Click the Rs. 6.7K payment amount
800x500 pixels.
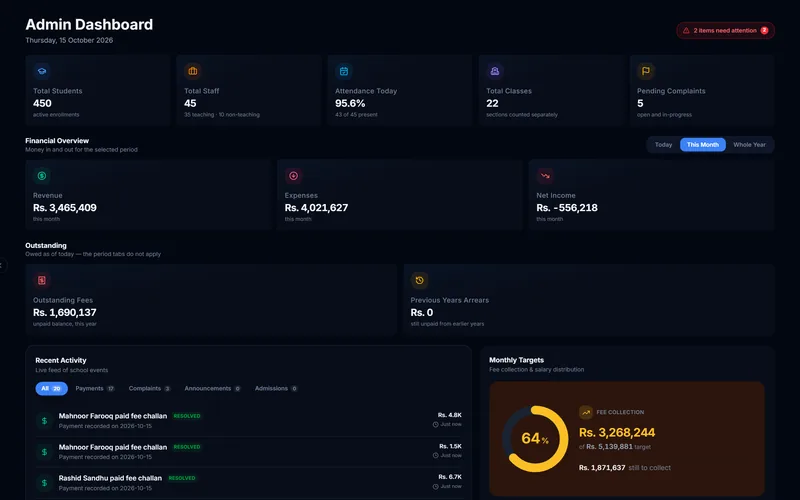[x=450, y=477]
